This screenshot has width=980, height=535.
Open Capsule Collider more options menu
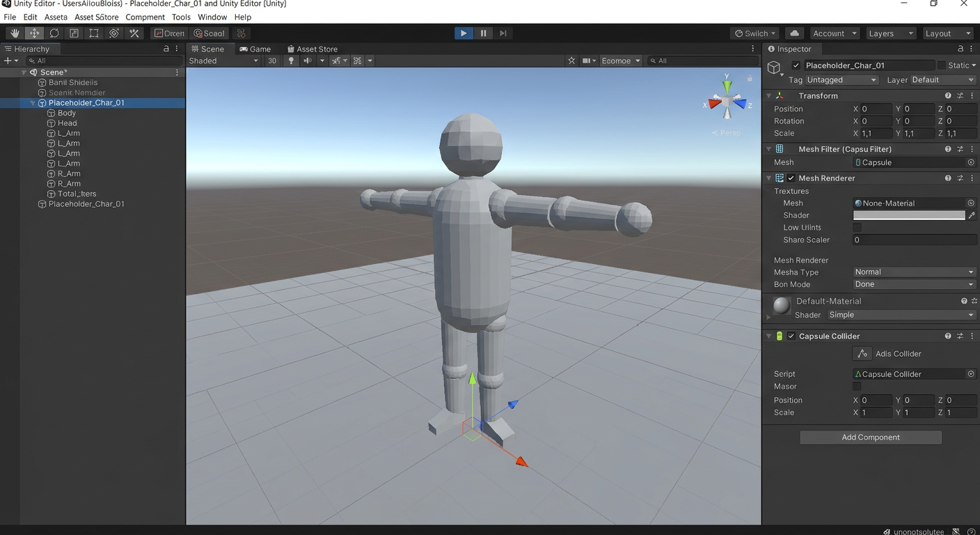971,336
